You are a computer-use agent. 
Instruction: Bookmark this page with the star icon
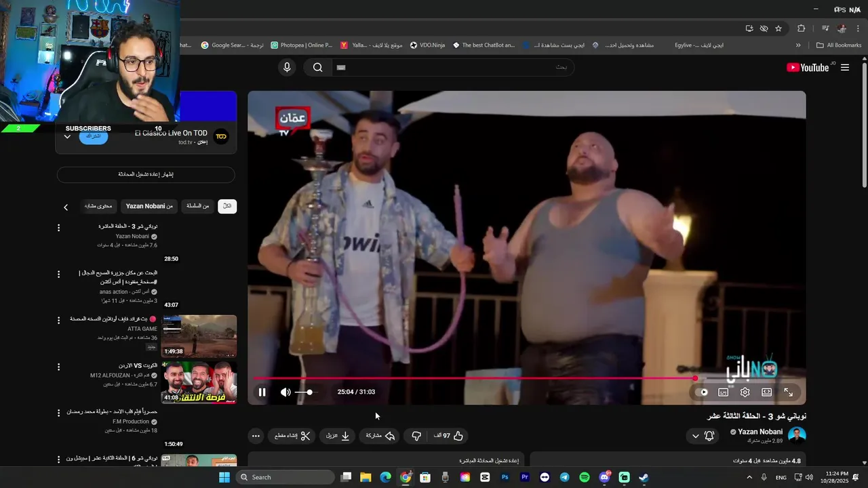(778, 28)
